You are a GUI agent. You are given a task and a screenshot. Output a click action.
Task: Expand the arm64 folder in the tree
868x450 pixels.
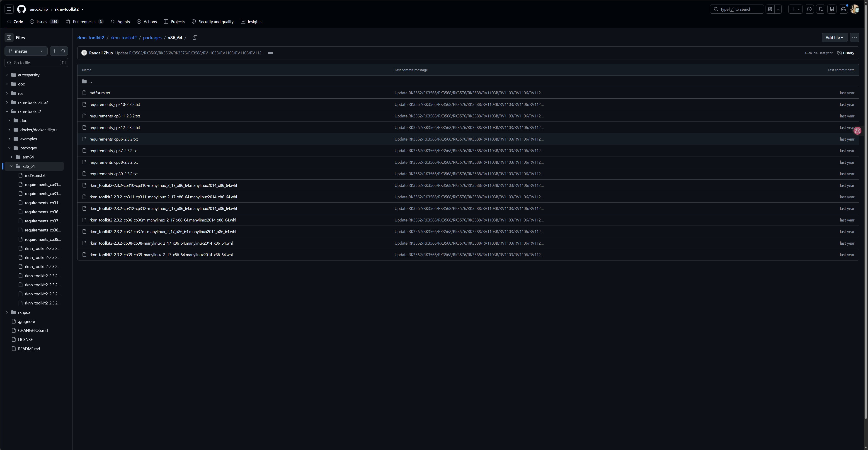click(x=12, y=157)
